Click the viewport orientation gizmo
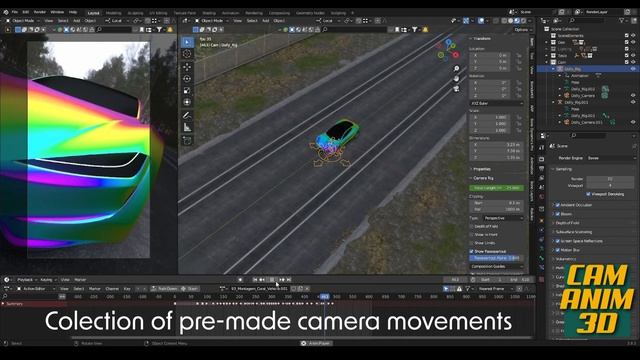The height and width of the screenshot is (360, 640). [448, 49]
